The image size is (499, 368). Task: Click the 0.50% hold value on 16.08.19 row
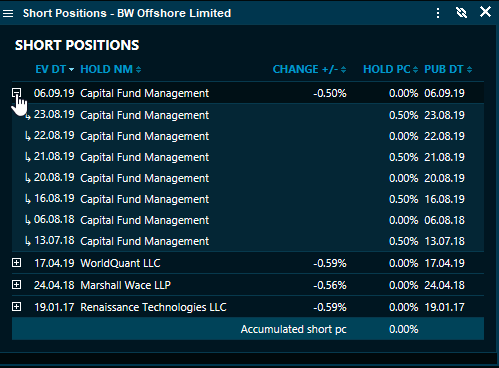click(x=403, y=199)
